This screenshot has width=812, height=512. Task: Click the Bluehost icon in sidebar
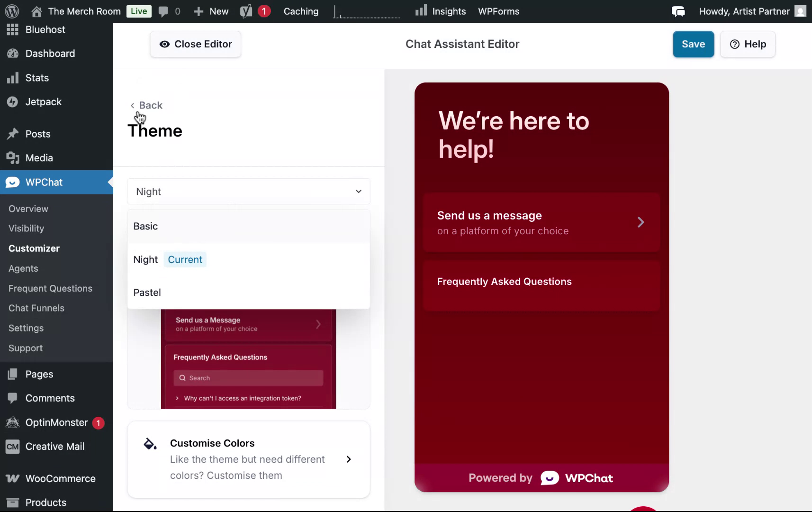(12, 29)
